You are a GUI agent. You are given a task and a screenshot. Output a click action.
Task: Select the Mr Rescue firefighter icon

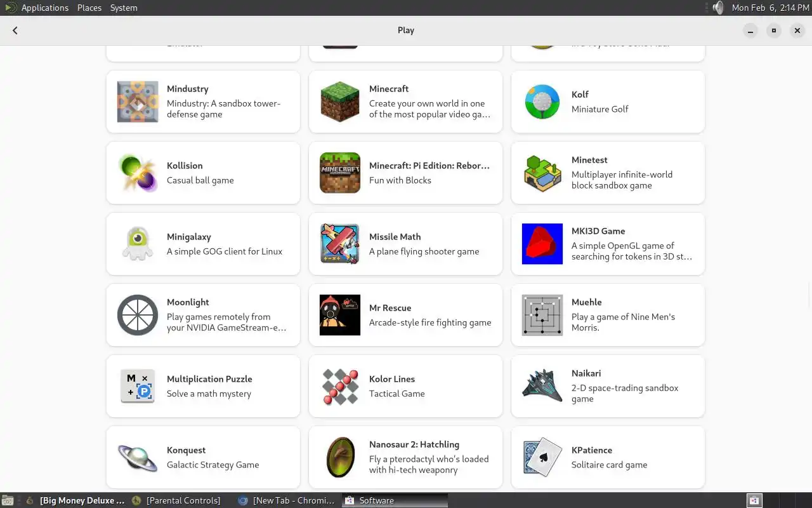[x=340, y=315]
